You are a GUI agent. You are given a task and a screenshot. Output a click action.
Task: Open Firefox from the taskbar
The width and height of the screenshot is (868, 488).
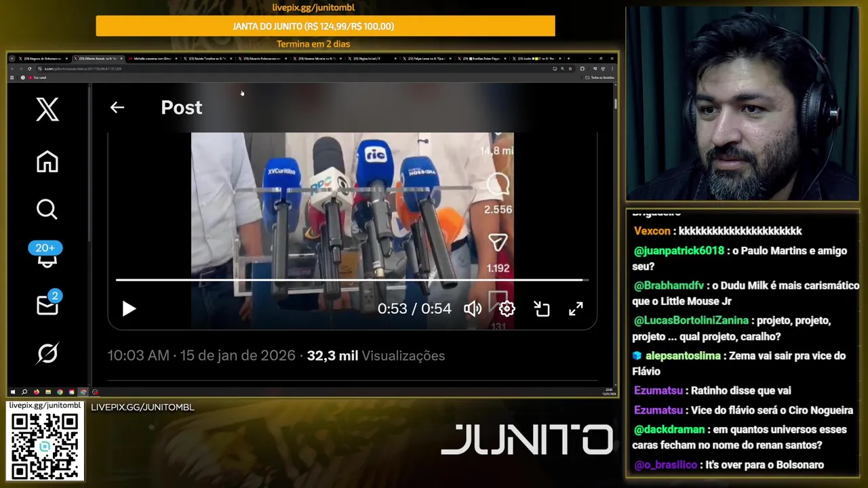36,392
